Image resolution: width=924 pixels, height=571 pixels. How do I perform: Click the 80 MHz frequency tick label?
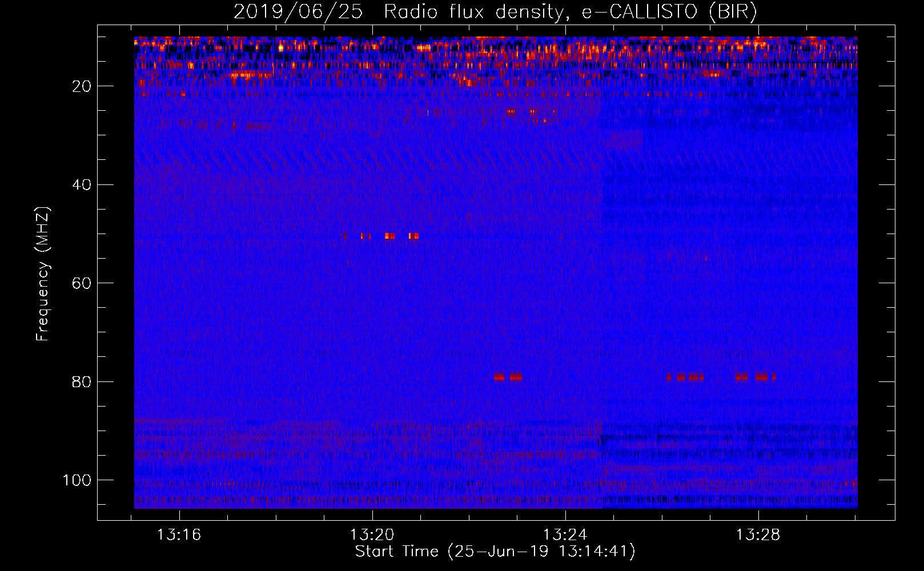pos(82,381)
